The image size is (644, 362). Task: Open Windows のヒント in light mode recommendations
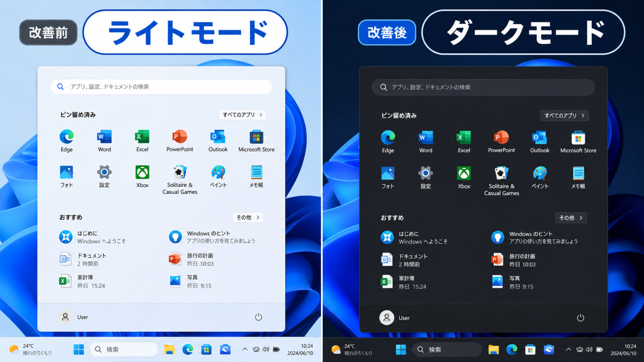[x=212, y=237]
